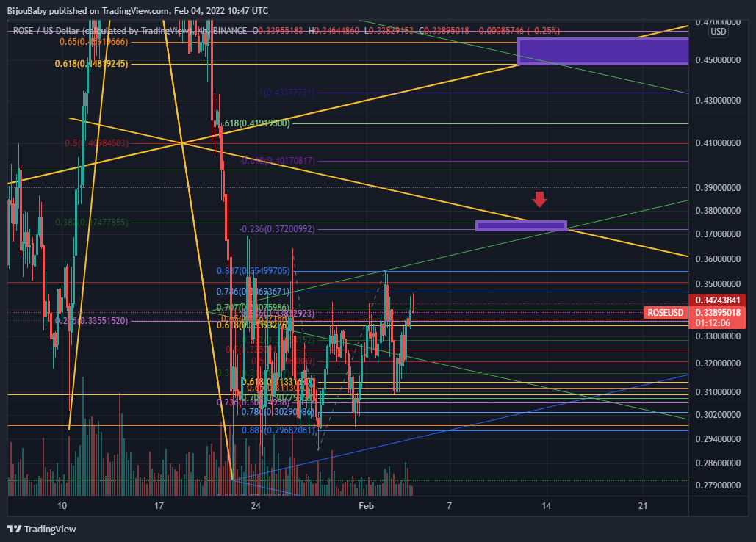The image size is (756, 542).
Task: Click the -0.618(0.40170817) purple fib label
Action: 277,160
